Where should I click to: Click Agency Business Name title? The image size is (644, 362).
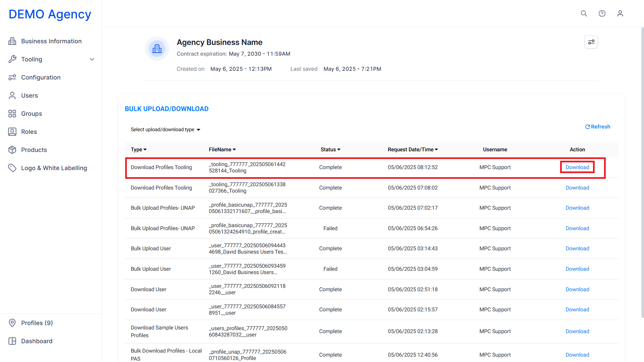[219, 42]
